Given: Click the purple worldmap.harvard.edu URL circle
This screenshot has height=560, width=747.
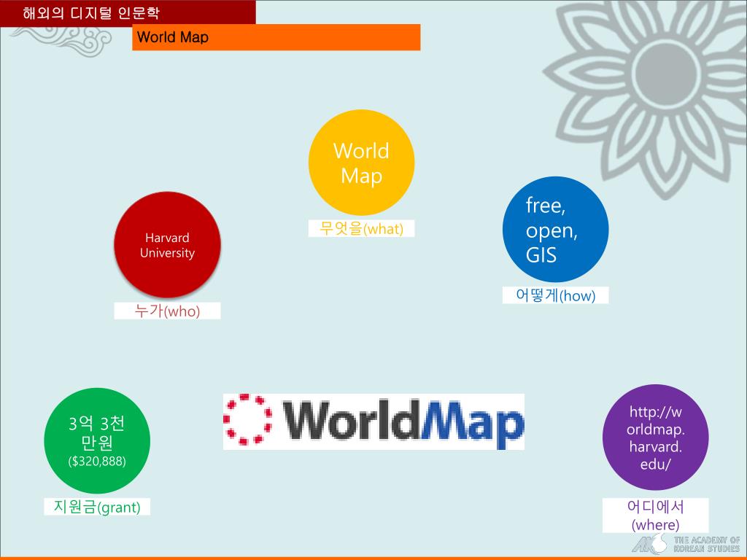Looking at the screenshot, I should coord(656,437).
